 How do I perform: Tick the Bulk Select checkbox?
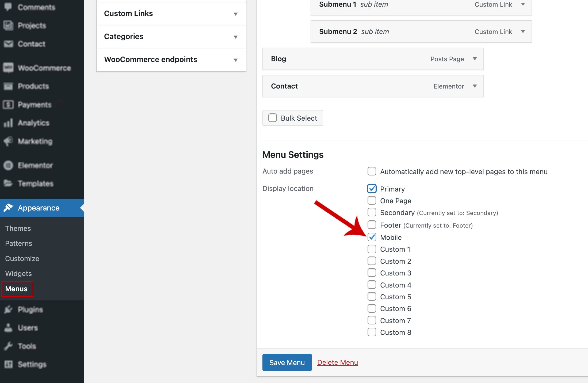coord(273,118)
